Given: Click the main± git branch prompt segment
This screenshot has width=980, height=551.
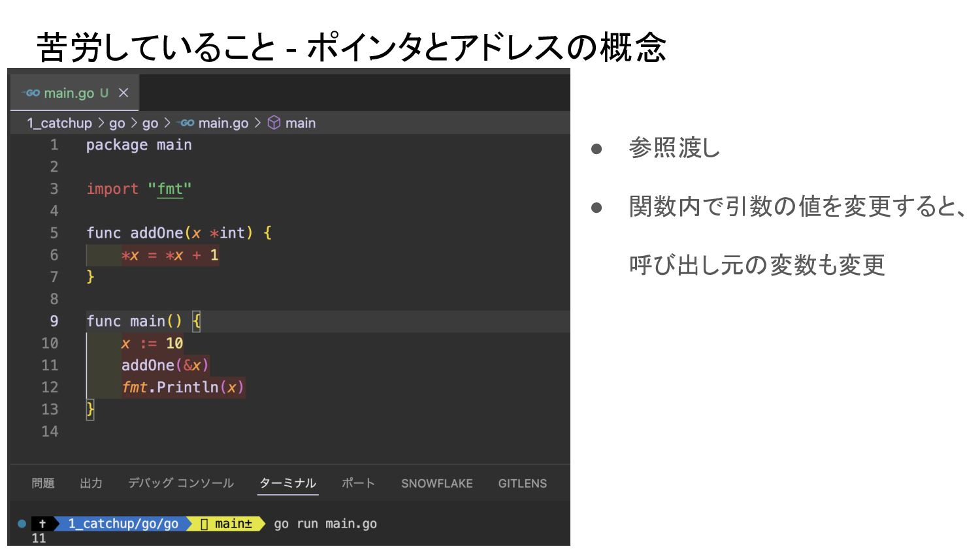Looking at the screenshot, I should [227, 524].
